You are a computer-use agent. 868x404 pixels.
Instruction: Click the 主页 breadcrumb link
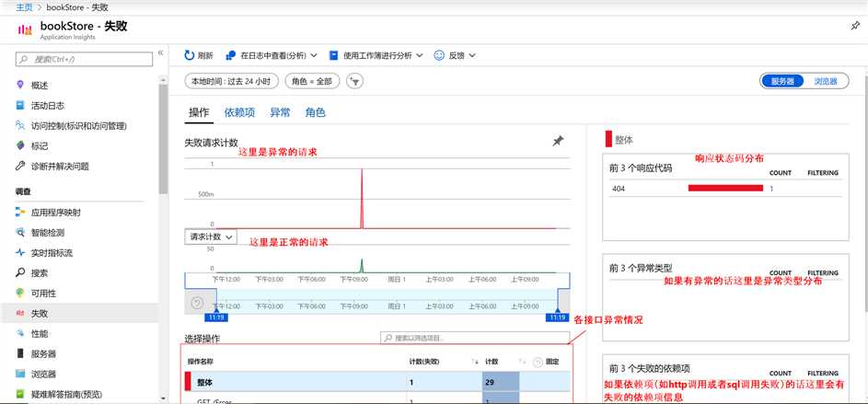tap(24, 7)
